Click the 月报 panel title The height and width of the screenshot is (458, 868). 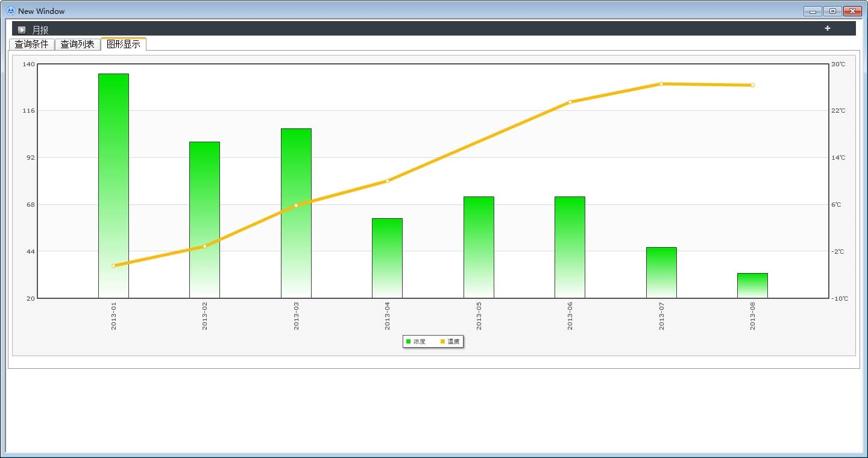(40, 30)
